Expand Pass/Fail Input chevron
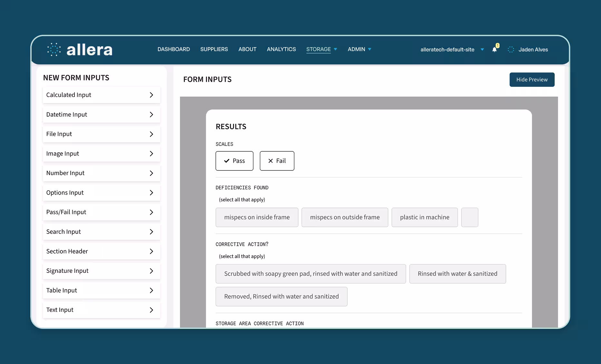601x364 pixels. [151, 212]
